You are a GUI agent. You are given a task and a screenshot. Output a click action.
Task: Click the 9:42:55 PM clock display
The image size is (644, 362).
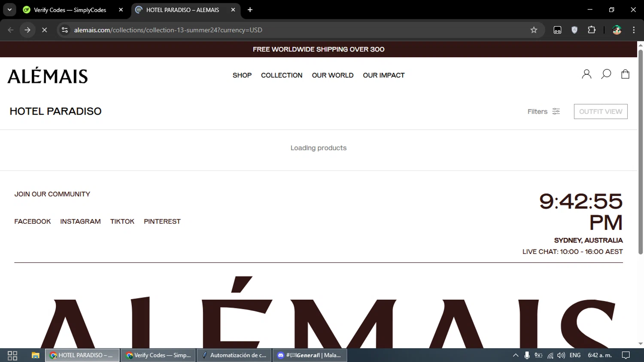pyautogui.click(x=581, y=211)
